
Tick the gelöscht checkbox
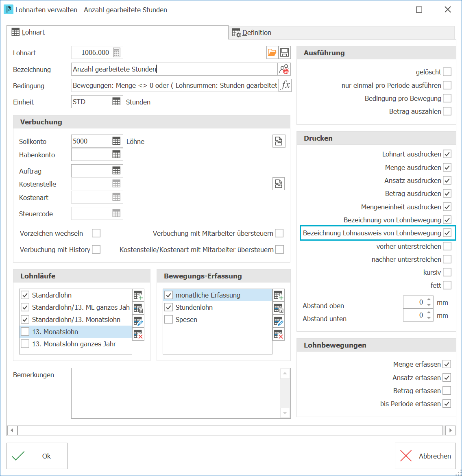447,72
